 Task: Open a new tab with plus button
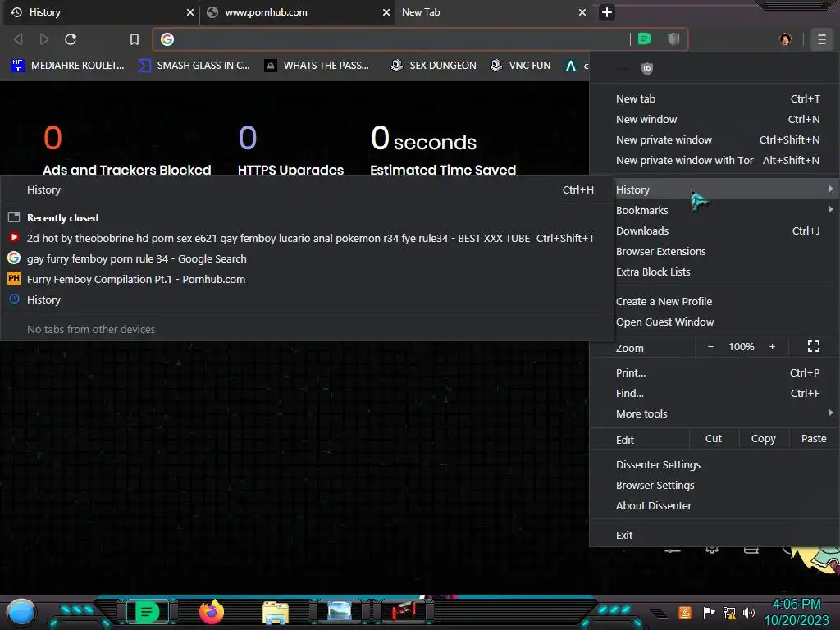pyautogui.click(x=606, y=12)
